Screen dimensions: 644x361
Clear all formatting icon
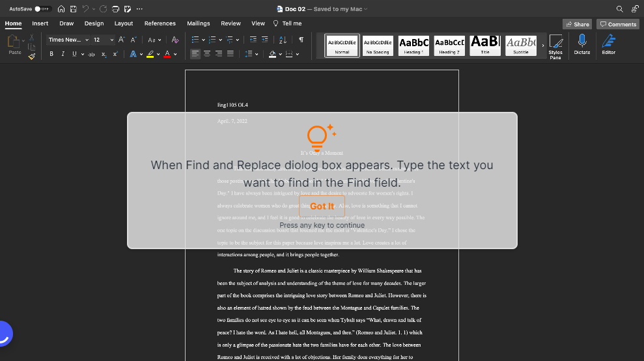(x=175, y=40)
